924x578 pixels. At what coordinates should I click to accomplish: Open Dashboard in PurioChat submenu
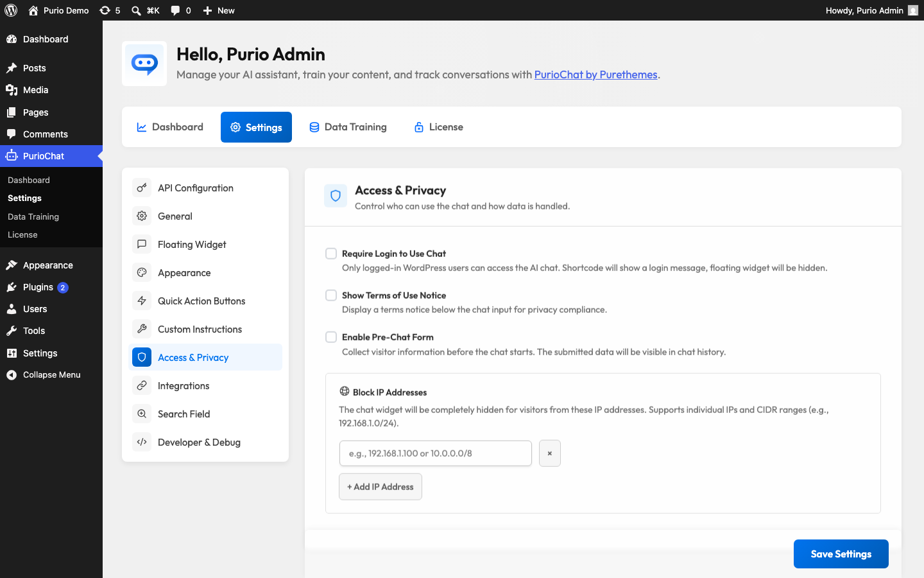[x=29, y=180]
